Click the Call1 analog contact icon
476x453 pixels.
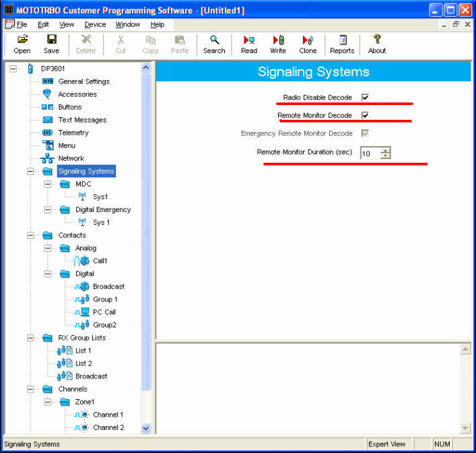pyautogui.click(x=82, y=260)
